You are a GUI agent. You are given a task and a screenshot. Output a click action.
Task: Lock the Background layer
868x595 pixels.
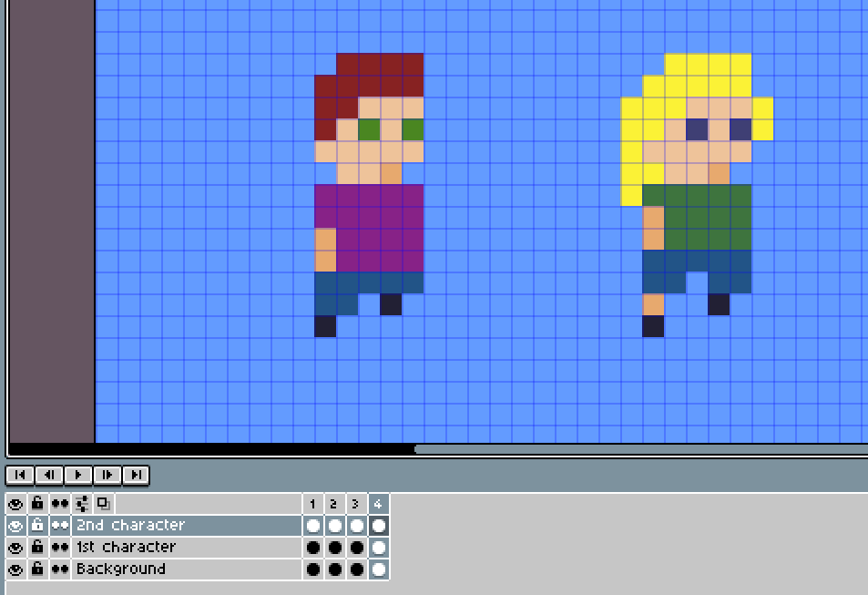tap(37, 569)
